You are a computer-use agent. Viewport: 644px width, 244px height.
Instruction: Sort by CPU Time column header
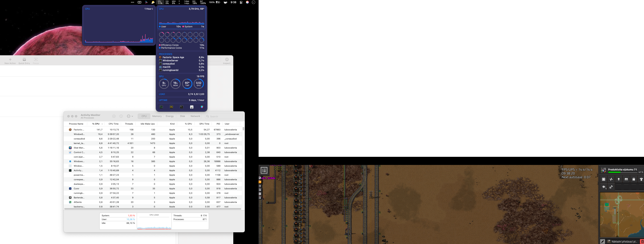[113, 124]
